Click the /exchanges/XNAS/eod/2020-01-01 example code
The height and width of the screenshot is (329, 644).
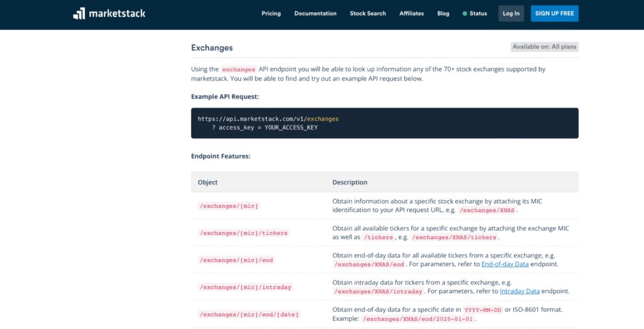[x=418, y=319]
